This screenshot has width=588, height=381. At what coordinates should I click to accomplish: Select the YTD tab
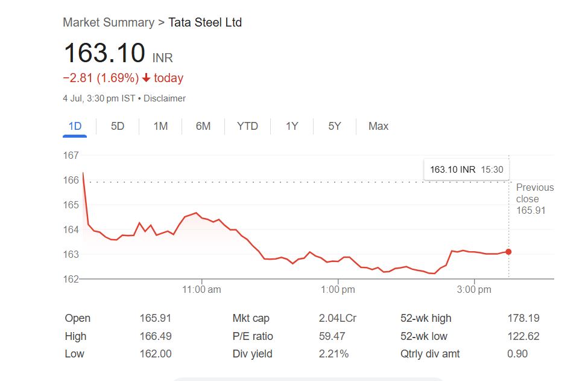pos(247,126)
